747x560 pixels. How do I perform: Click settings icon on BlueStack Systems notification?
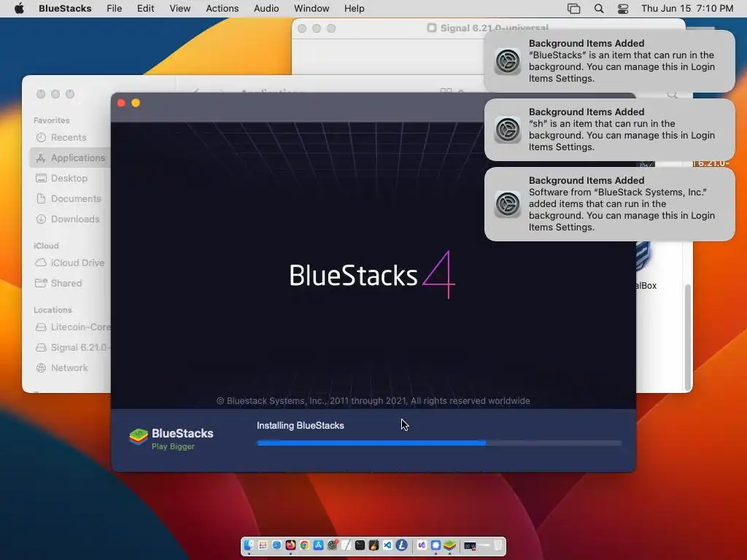pos(508,204)
